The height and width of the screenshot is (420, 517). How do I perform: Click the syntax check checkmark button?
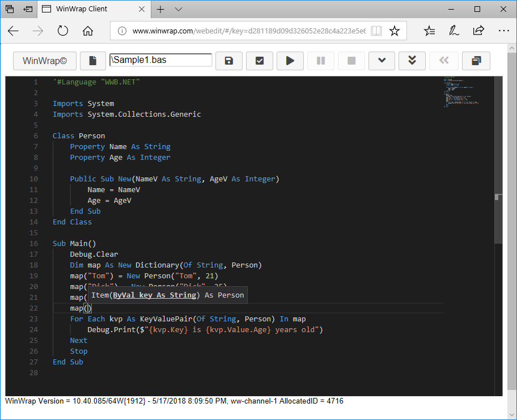(x=260, y=61)
